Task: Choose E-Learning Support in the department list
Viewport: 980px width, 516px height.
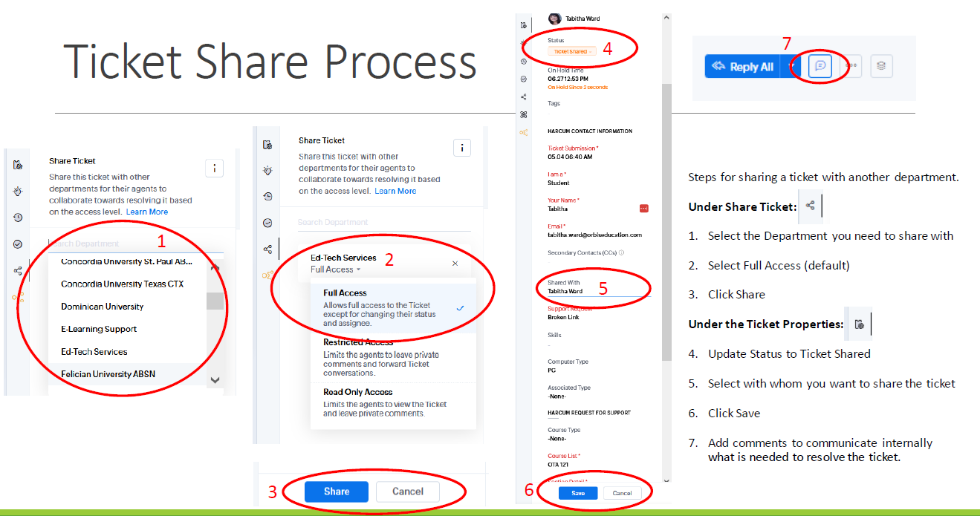Action: point(99,329)
